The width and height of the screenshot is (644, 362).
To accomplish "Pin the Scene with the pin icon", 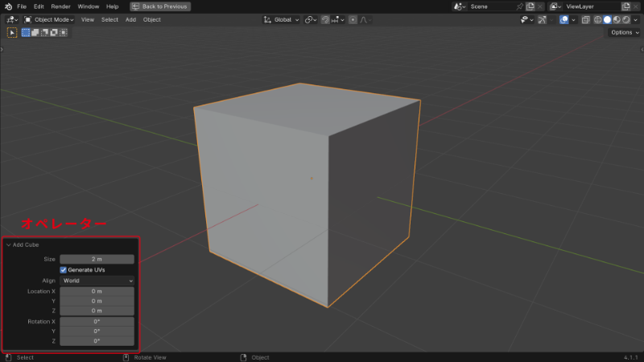I will (x=520, y=6).
